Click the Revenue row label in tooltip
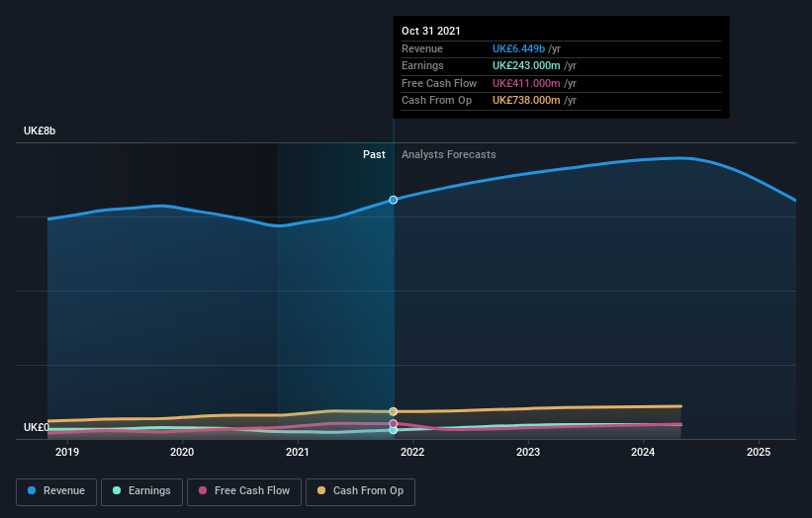Image resolution: width=812 pixels, height=518 pixels. coord(422,48)
